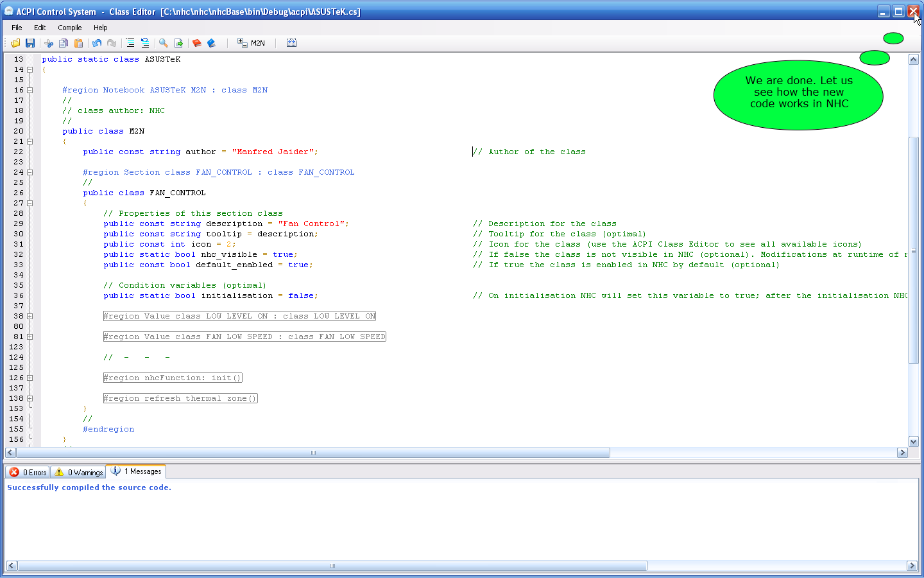Select the 1 Messages tab
The height and width of the screenshot is (578, 924).
137,471
